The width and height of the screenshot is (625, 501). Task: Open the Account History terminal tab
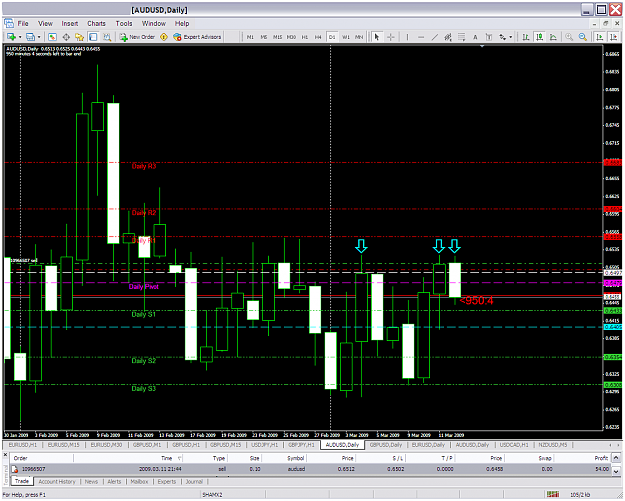(x=57, y=481)
